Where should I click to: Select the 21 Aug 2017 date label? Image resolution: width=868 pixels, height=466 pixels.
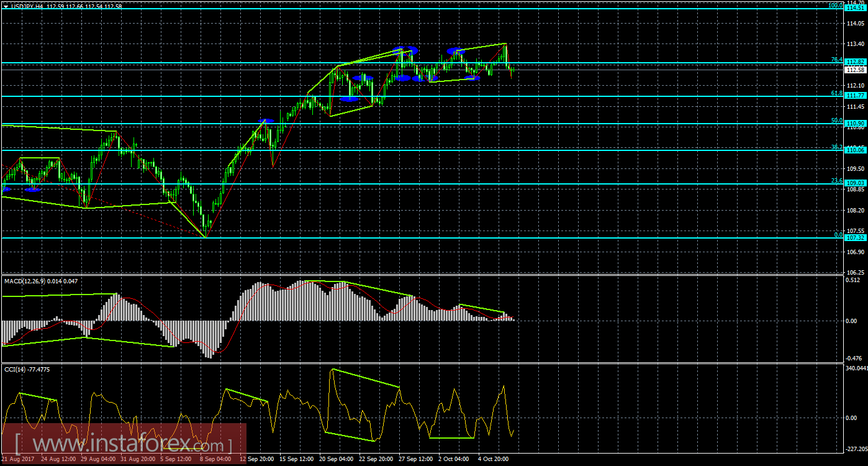[19, 459]
